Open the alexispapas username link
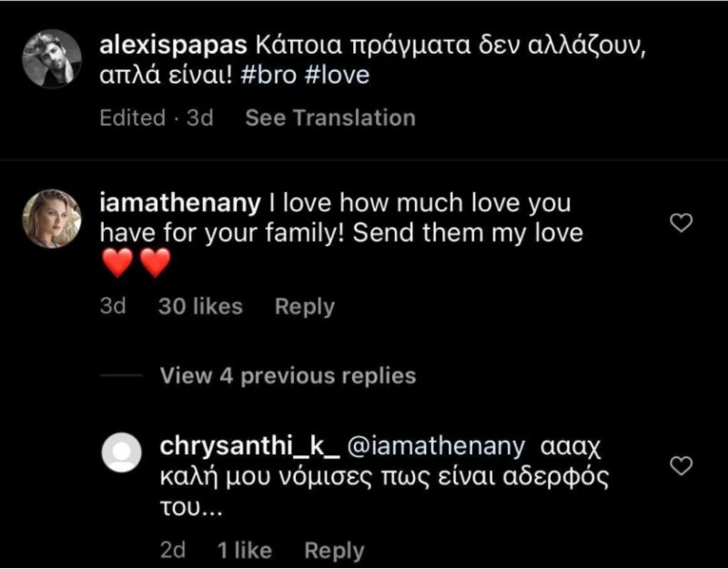Viewport: 728px width, 569px height. [173, 46]
